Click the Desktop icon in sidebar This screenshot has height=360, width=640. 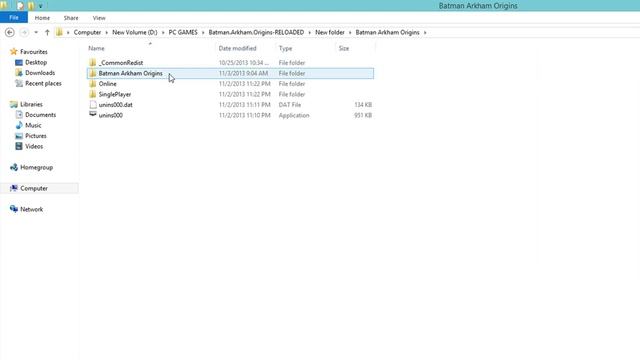[19, 62]
